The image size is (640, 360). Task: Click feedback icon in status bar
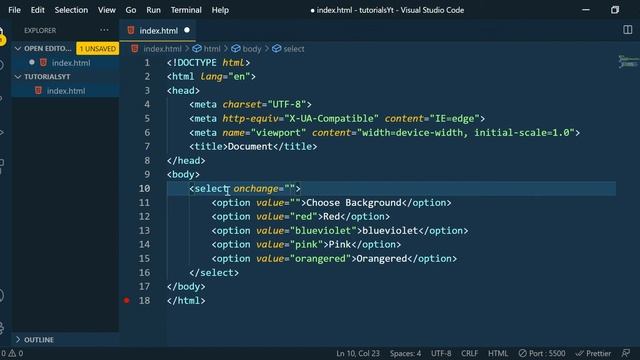coord(626,353)
